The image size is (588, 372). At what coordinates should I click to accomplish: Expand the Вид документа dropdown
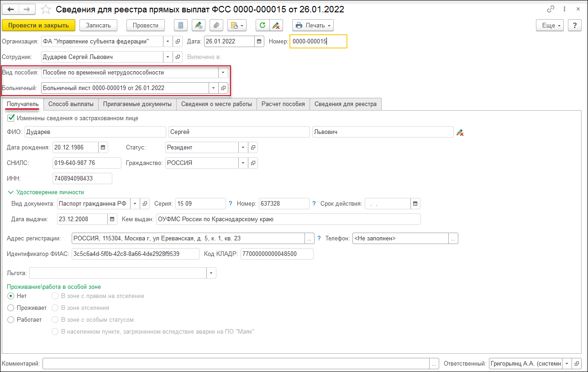pos(136,203)
